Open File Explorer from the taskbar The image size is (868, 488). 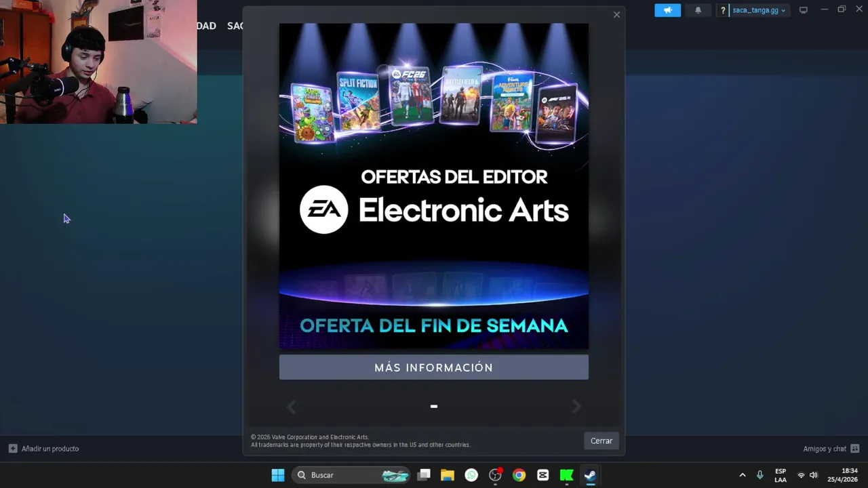(x=447, y=475)
